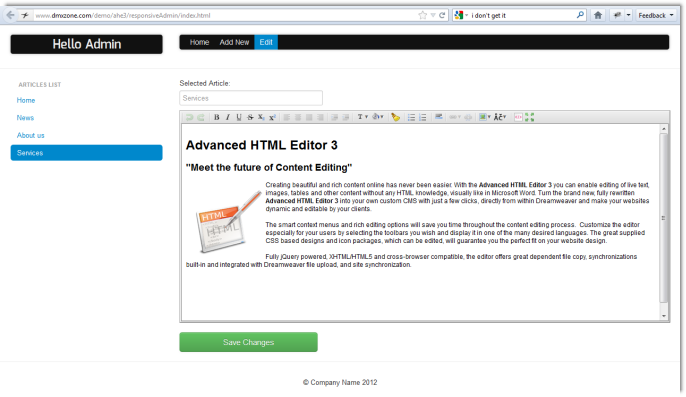Image resolution: width=686 pixels, height=397 pixels.
Task: Open the Home tab in top navigation
Action: 200,42
